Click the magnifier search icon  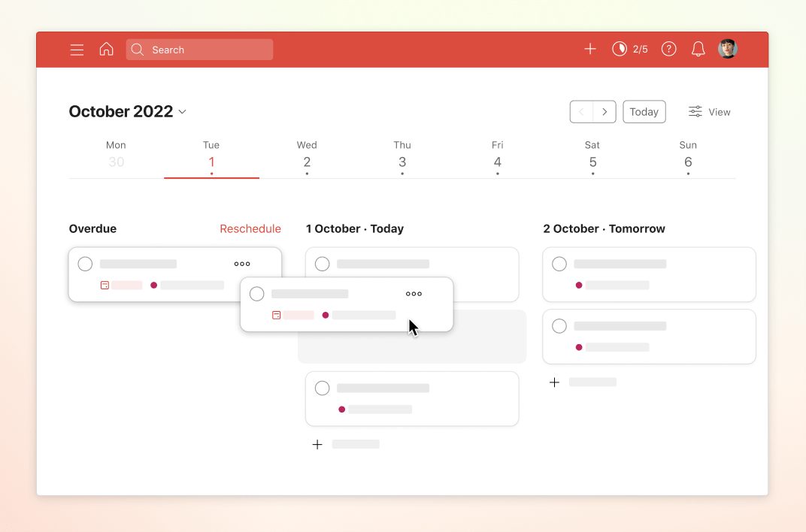(x=138, y=50)
